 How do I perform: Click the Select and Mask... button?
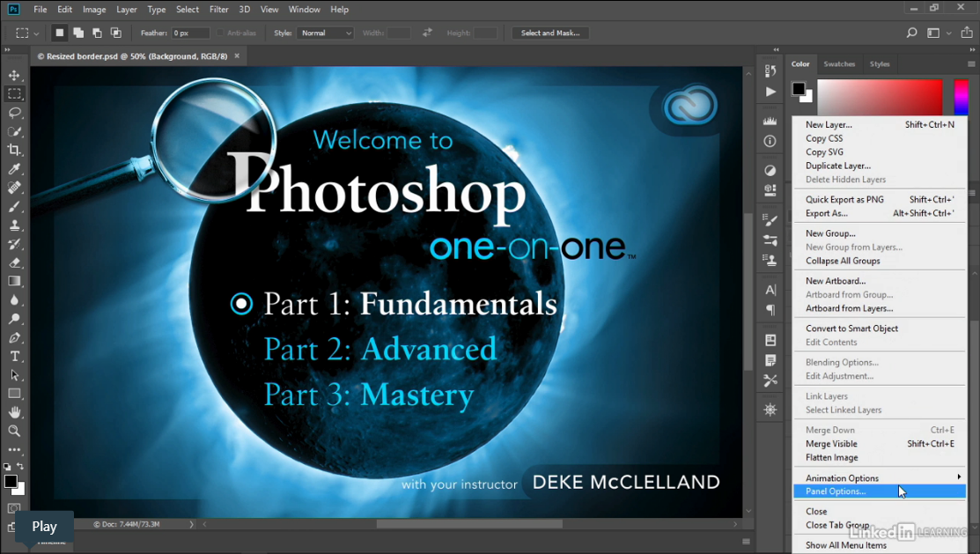pos(550,33)
